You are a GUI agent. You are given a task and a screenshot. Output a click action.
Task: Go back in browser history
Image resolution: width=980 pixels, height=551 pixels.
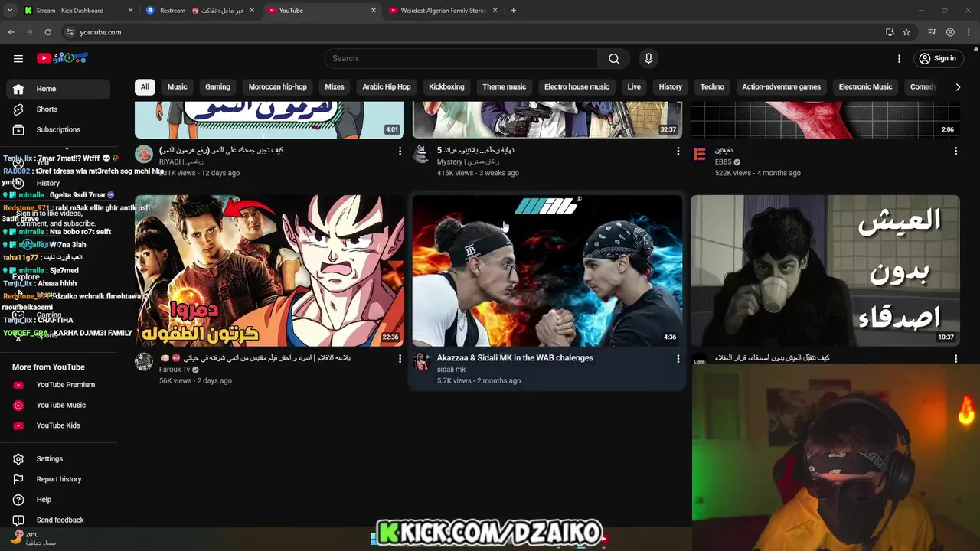(x=11, y=32)
